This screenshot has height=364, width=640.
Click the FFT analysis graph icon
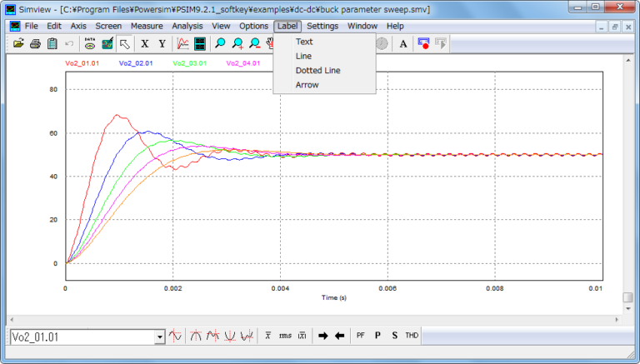(x=182, y=43)
